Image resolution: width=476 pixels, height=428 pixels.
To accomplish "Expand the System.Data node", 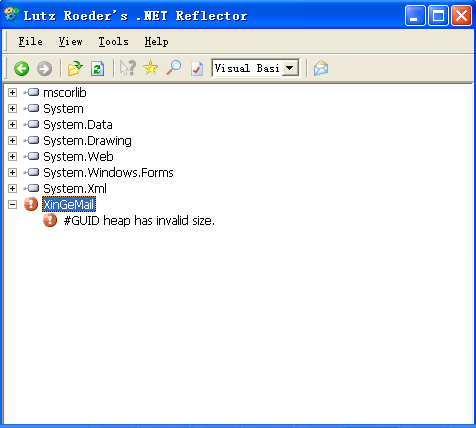I will [12, 124].
